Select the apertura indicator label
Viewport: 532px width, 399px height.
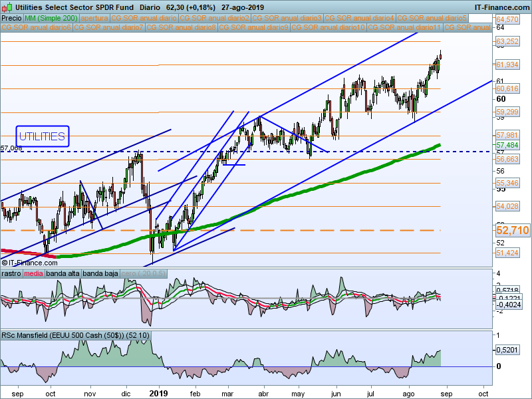pyautogui.click(x=94, y=18)
